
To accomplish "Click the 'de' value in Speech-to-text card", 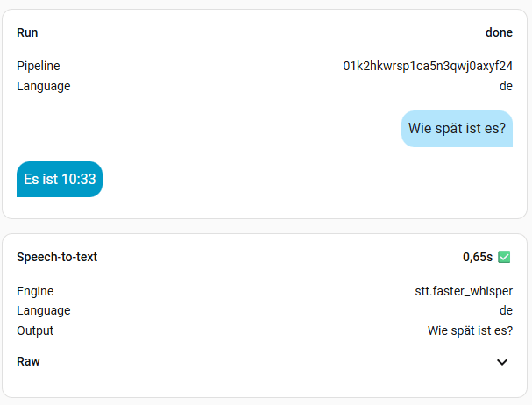I will click(x=506, y=310).
